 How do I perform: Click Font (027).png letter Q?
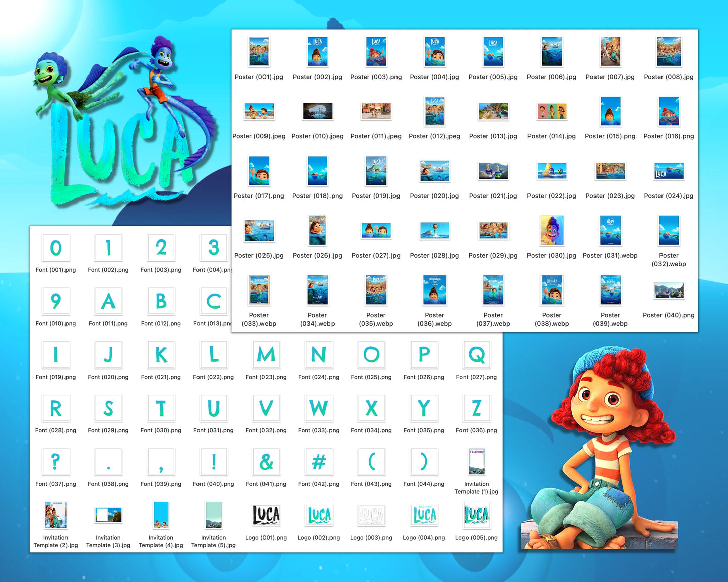click(476, 355)
